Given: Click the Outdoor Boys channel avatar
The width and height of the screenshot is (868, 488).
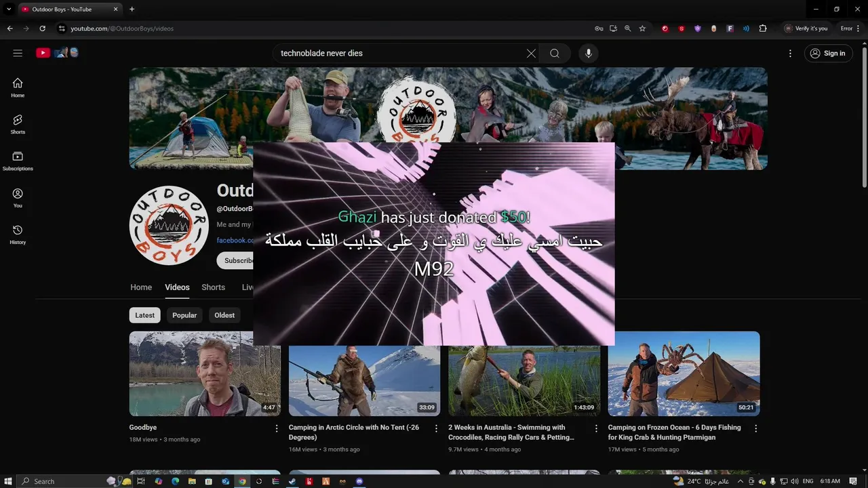Looking at the screenshot, I should pos(169,225).
